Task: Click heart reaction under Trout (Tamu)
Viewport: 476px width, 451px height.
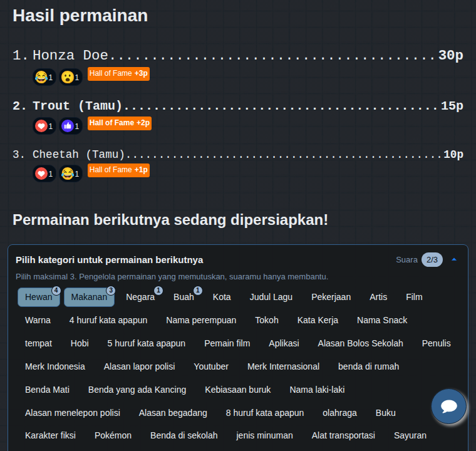Action: click(x=44, y=126)
